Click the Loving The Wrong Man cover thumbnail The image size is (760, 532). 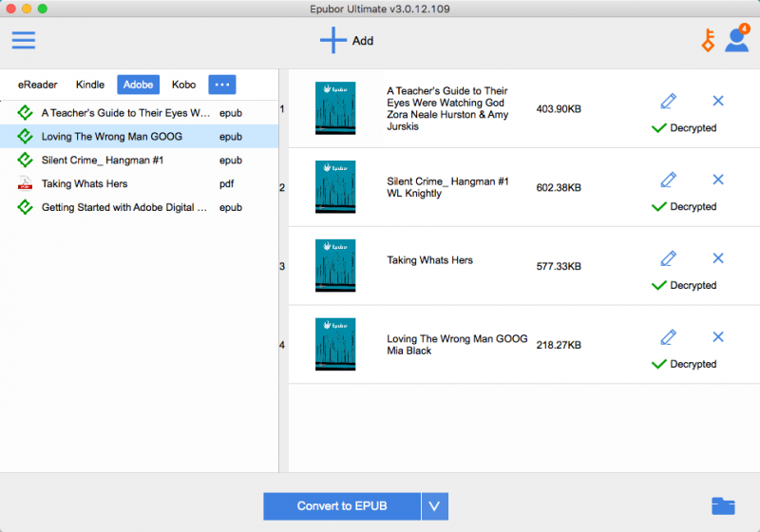pos(334,345)
